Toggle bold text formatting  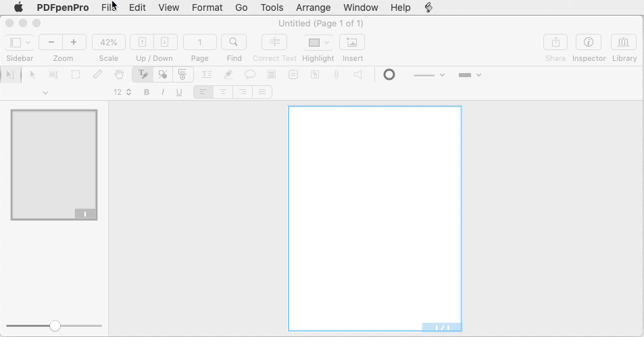point(147,92)
